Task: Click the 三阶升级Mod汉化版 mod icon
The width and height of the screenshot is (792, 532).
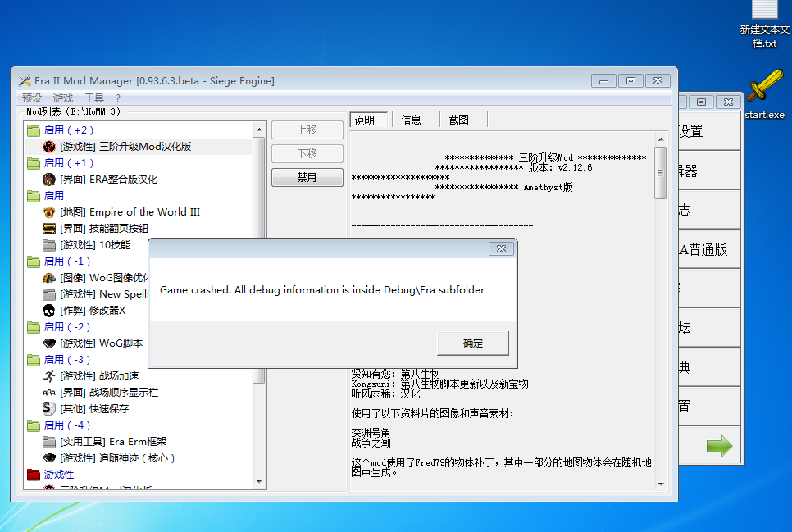Action: click(x=49, y=147)
